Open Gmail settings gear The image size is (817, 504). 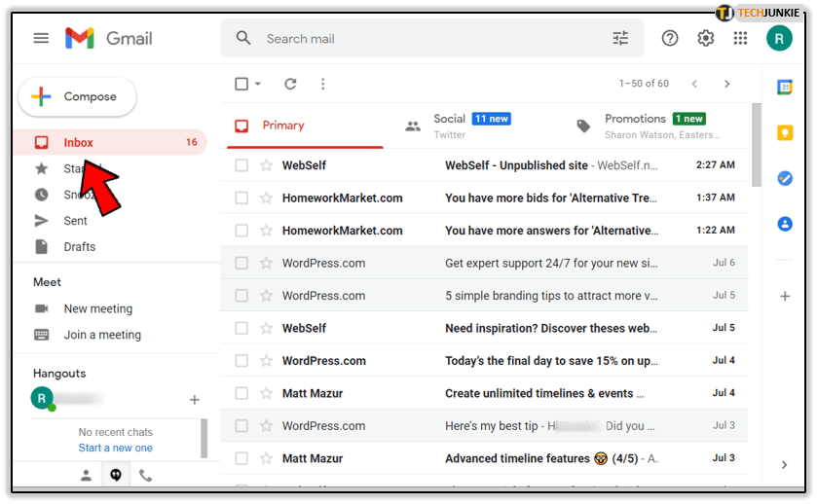(705, 38)
